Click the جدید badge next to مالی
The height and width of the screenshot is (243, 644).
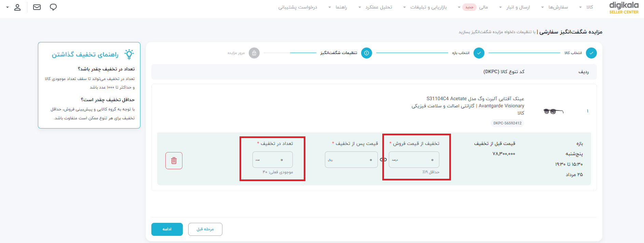pos(469,7)
